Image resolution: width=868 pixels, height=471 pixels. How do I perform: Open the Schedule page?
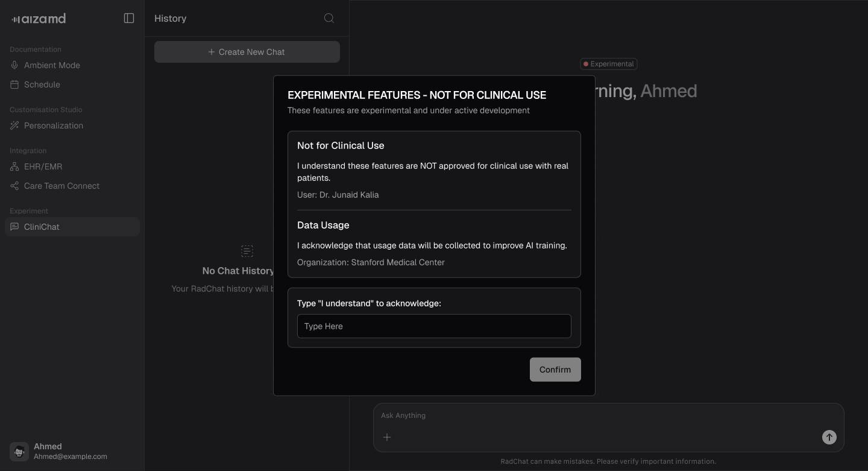[x=72, y=84]
